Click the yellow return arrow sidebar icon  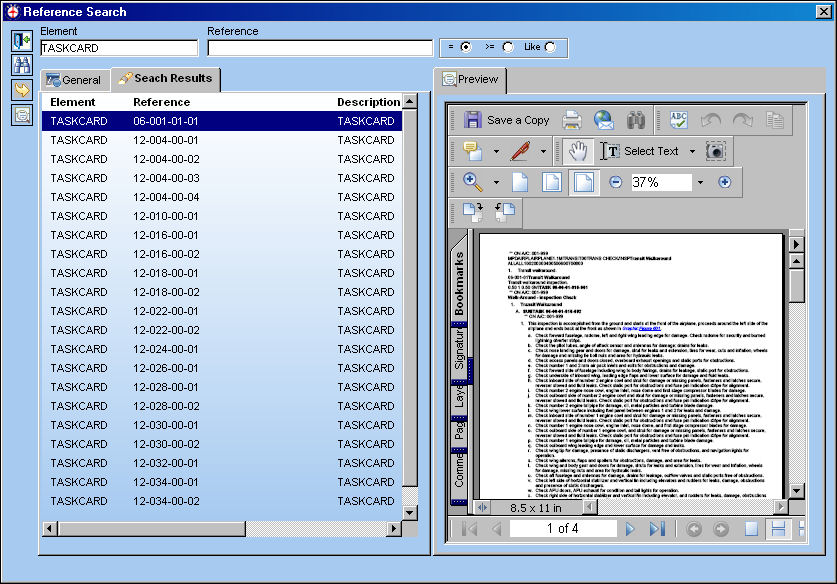point(22,90)
